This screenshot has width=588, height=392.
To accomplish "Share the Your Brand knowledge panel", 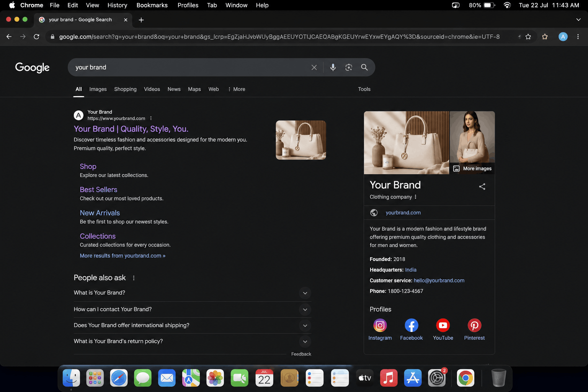I will 482,186.
